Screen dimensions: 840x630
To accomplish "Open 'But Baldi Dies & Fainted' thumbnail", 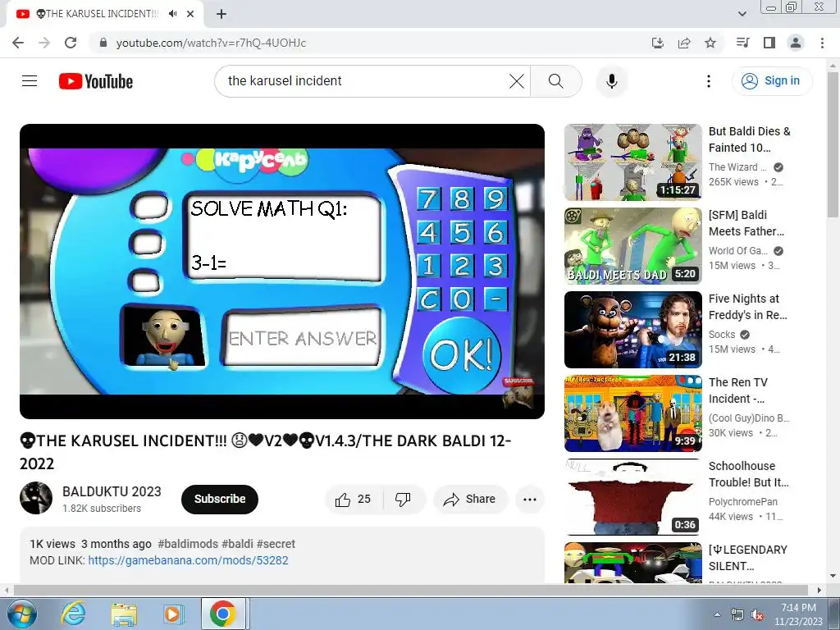I will 632,162.
